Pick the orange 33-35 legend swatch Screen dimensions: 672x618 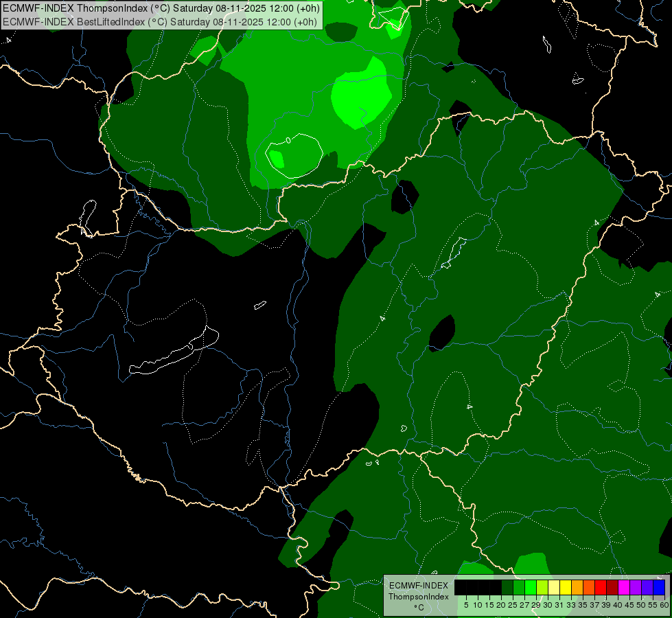tap(577, 587)
